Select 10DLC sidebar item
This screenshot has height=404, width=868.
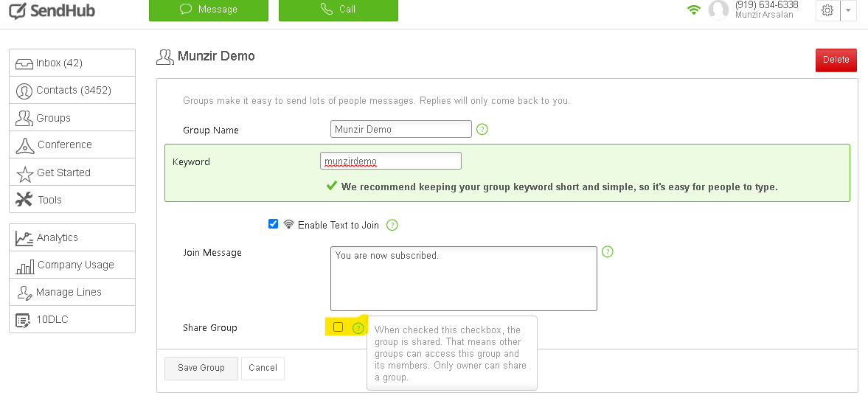(x=72, y=319)
